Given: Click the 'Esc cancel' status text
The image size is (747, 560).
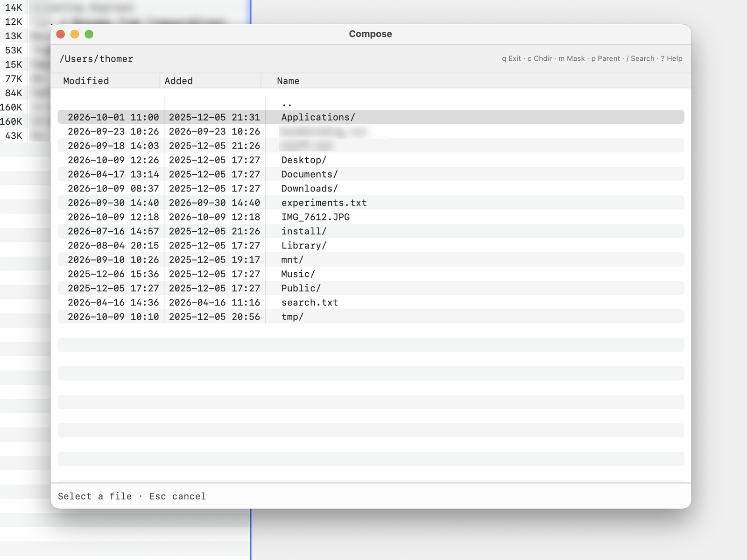Looking at the screenshot, I should pos(177,496).
